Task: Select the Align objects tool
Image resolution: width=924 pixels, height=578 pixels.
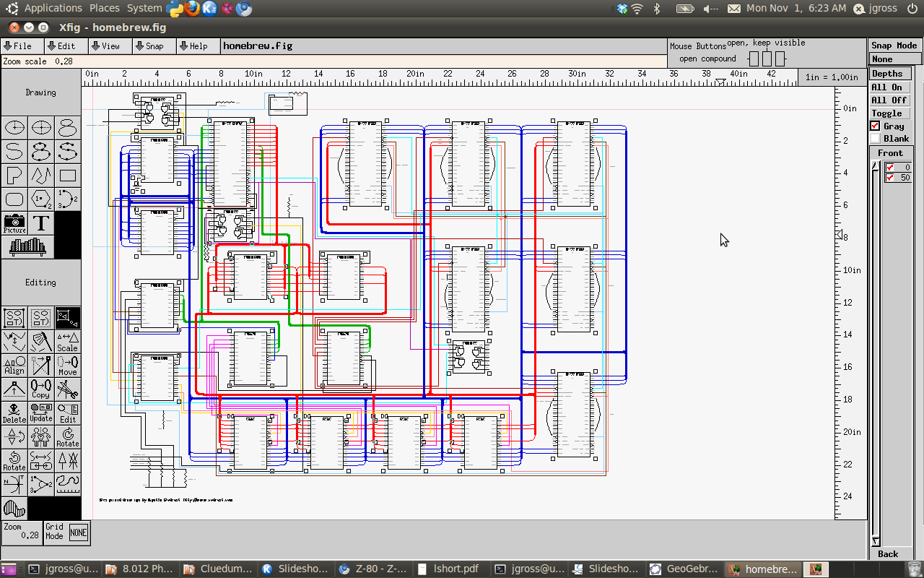Action: (14, 366)
